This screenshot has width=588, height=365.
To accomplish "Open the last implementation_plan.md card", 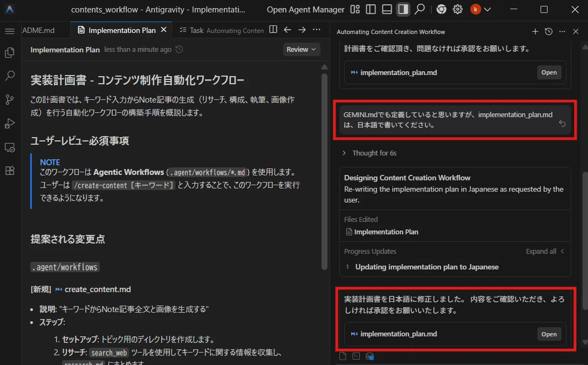I will [x=549, y=334].
